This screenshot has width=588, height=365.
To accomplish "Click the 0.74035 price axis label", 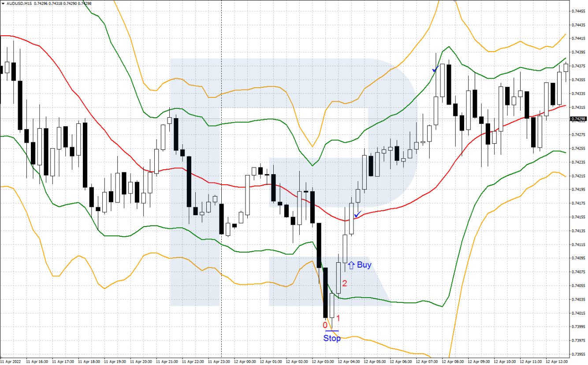I will [x=578, y=299].
